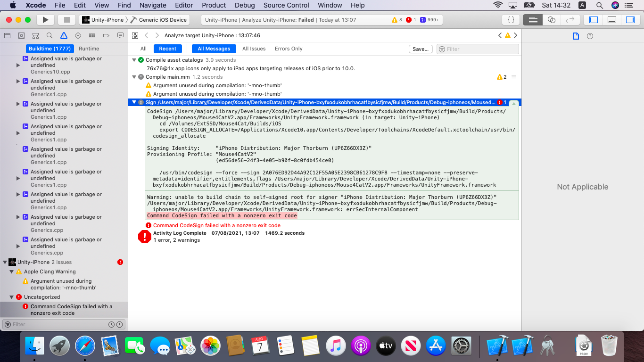
Task: Click the log Filter search field
Action: [481, 49]
